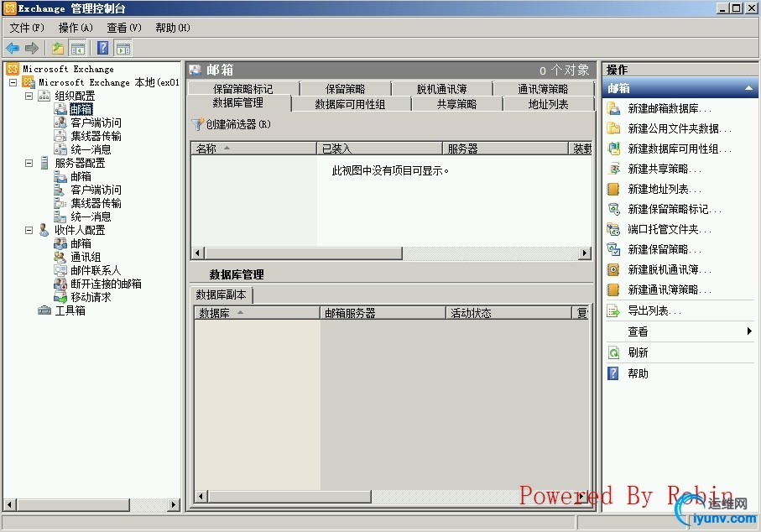Select 统一消息 under 组织配置
Image resolution: width=761 pixels, height=532 pixels.
pyautogui.click(x=91, y=149)
